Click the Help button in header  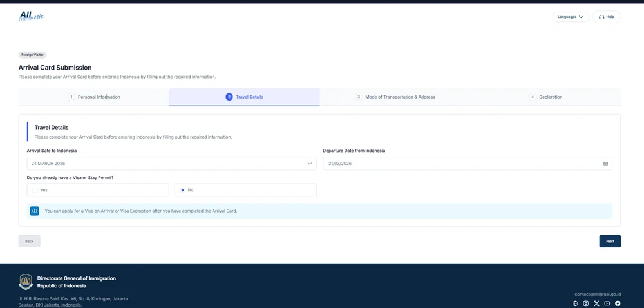[606, 17]
